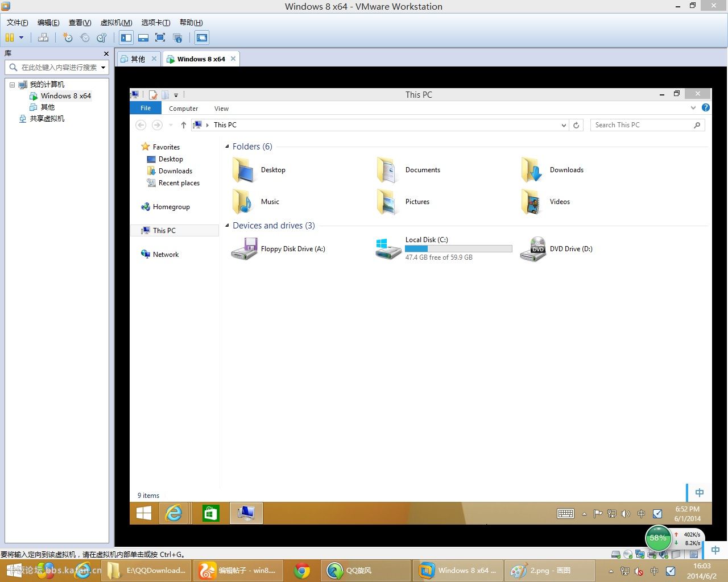This screenshot has width=728, height=582.
Task: Open the 编辑(E) menu
Action: (48, 23)
